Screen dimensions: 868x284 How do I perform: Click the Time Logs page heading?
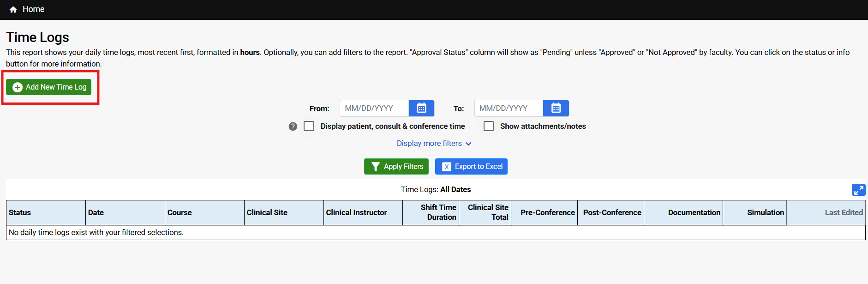coord(37,37)
